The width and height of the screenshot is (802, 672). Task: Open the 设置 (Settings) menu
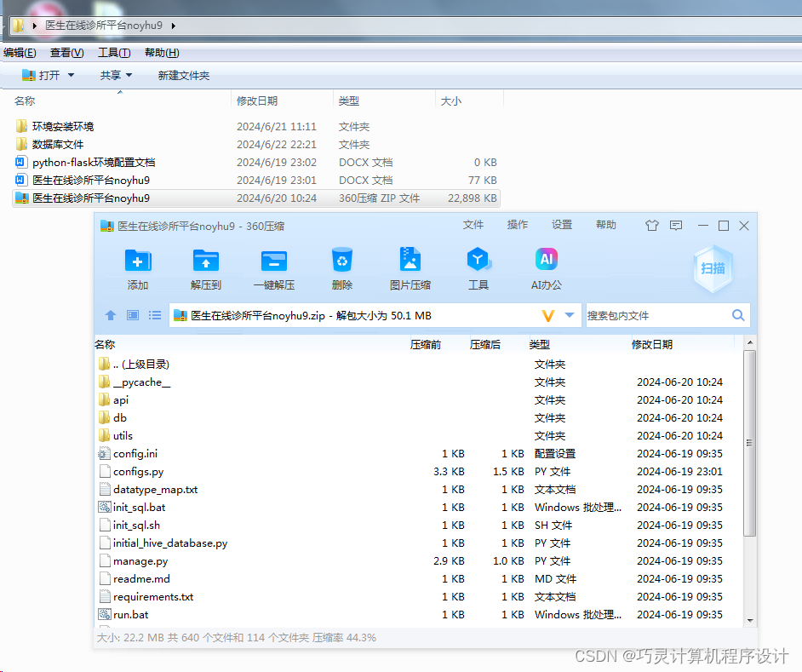561,225
